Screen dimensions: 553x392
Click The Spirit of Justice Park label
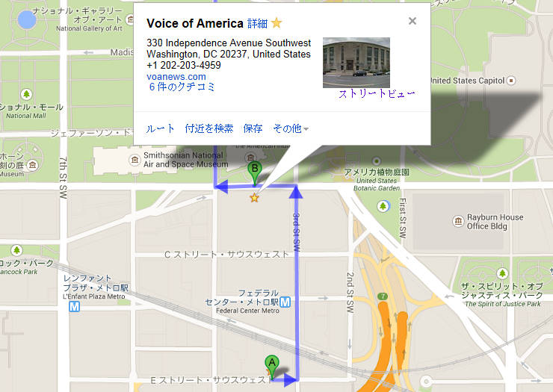(503, 304)
